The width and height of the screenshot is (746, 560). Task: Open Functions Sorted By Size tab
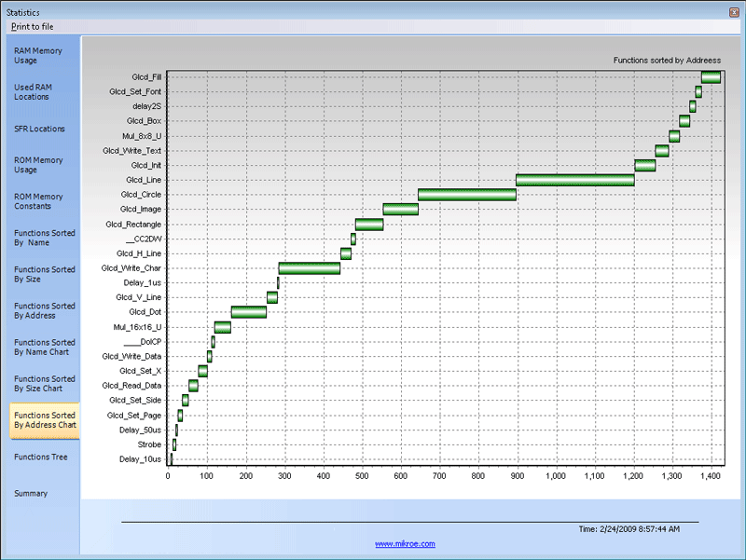point(44,274)
